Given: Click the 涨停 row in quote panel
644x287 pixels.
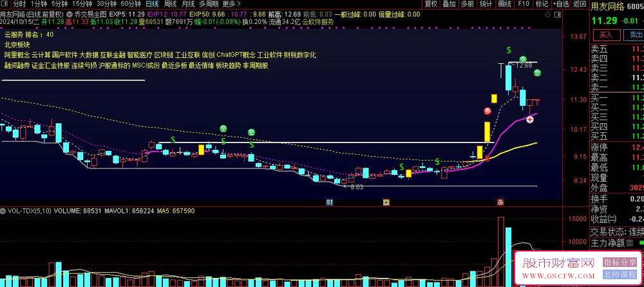Looking at the screenshot, I should (x=617, y=148).
